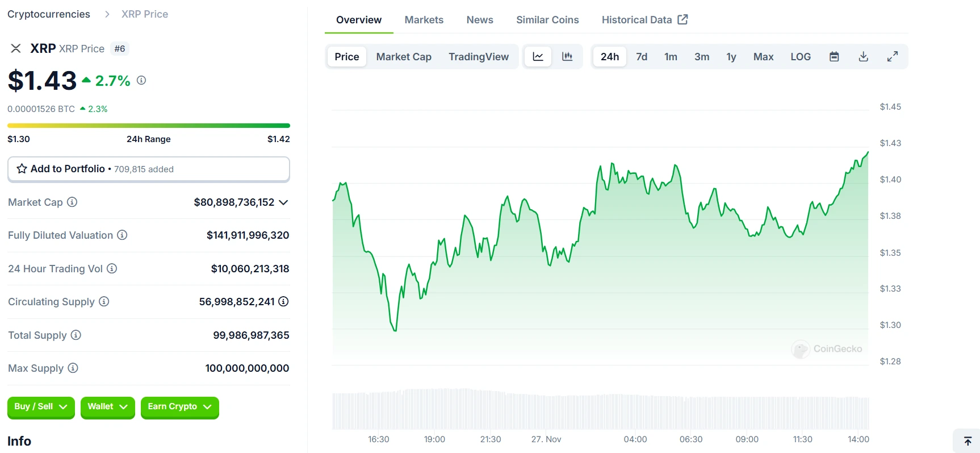The height and width of the screenshot is (453, 980).
Task: Click the $1.43 price value
Action: tap(42, 81)
